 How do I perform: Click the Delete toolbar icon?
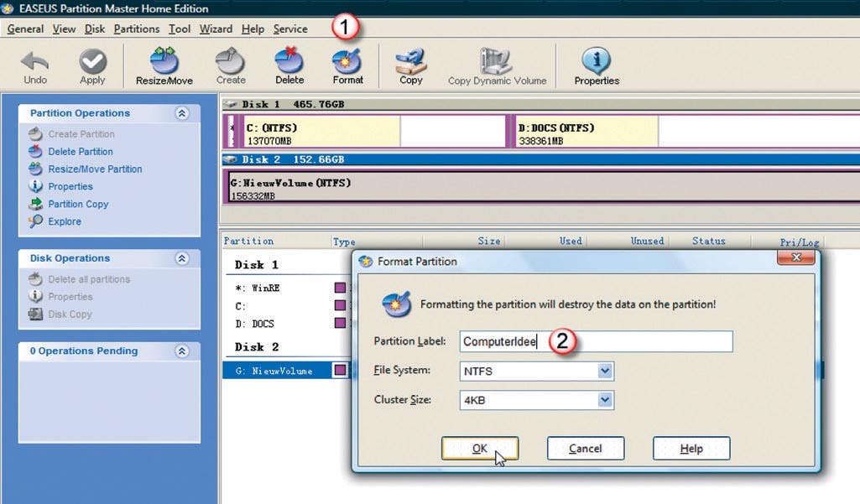(x=289, y=60)
